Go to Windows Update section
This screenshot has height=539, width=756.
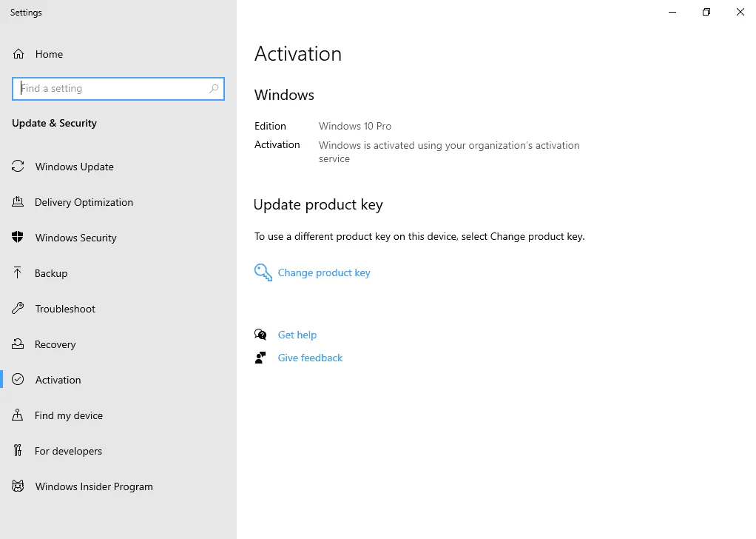point(118,167)
